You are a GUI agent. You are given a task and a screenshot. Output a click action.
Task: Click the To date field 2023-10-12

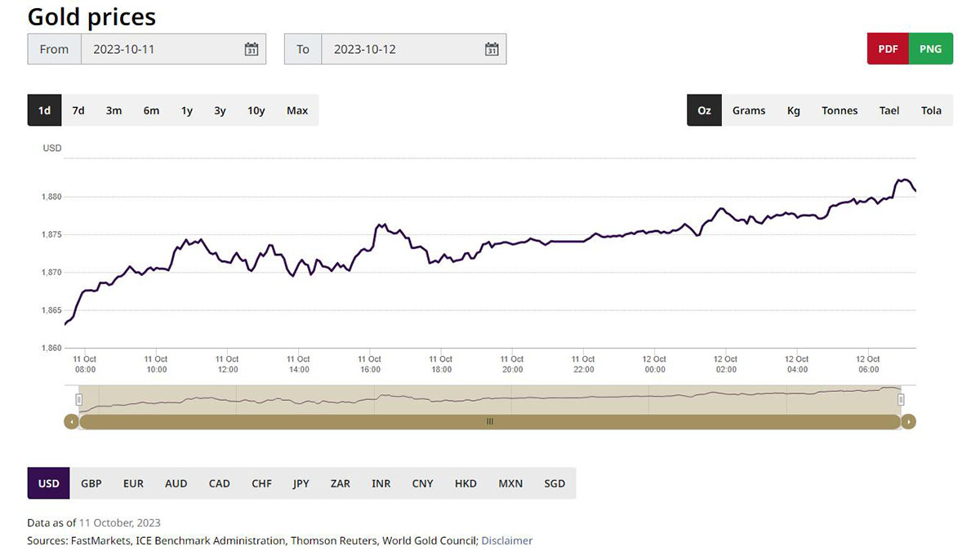pyautogui.click(x=400, y=49)
